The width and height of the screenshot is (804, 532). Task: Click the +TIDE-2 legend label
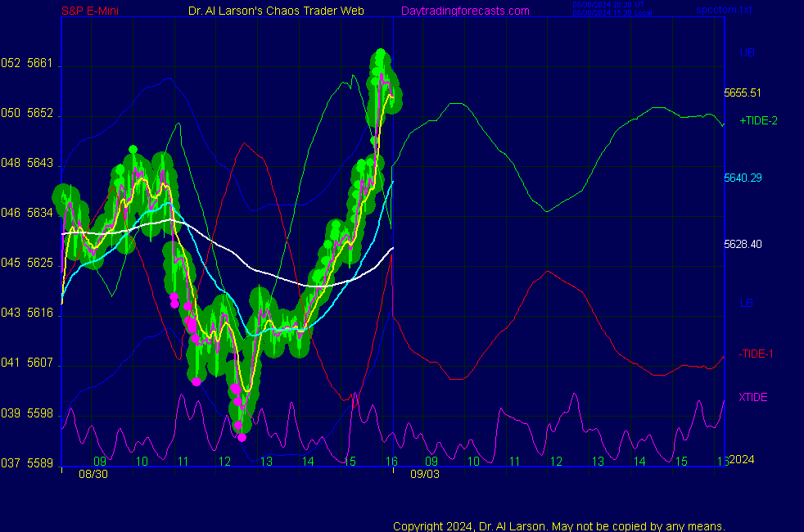click(x=758, y=120)
